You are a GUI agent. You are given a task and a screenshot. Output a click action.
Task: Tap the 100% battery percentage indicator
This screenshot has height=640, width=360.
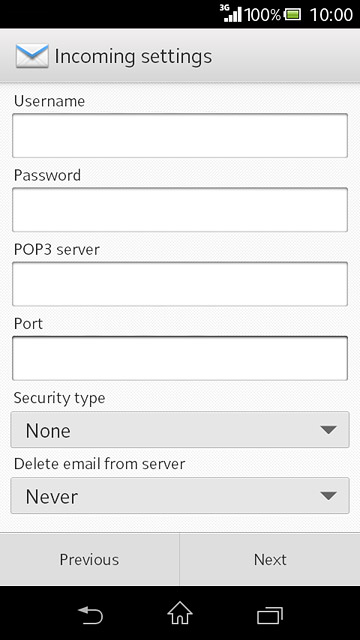[x=262, y=15]
